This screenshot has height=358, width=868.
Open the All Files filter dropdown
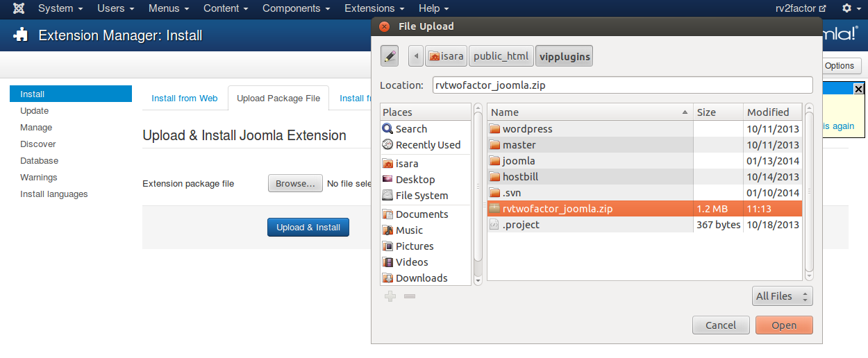click(783, 296)
